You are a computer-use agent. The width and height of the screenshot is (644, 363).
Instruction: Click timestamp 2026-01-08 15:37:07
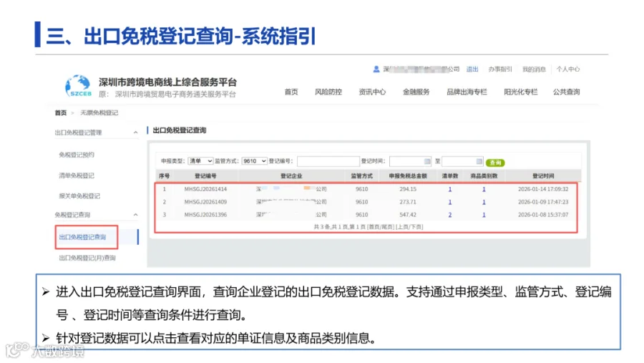tap(543, 215)
